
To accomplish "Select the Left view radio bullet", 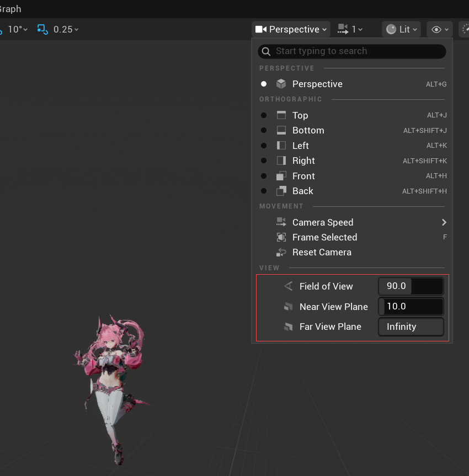I will tap(264, 146).
